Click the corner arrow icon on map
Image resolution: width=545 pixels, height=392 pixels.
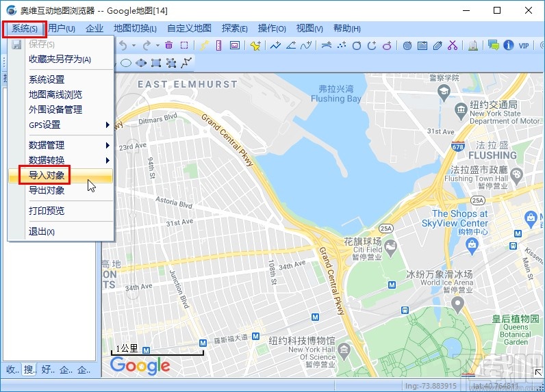[538, 372]
